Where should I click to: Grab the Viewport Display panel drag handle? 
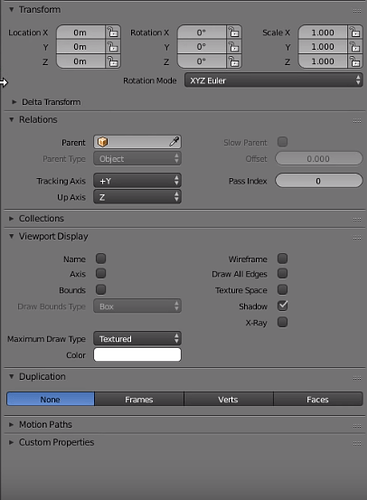pyautogui.click(x=357, y=237)
